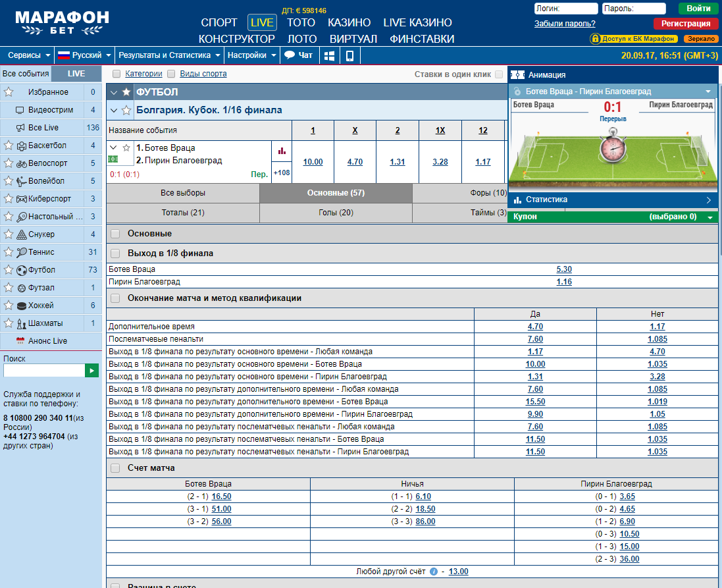
Task: Bet on score (1 - 1) odds 6.10
Action: point(423,496)
